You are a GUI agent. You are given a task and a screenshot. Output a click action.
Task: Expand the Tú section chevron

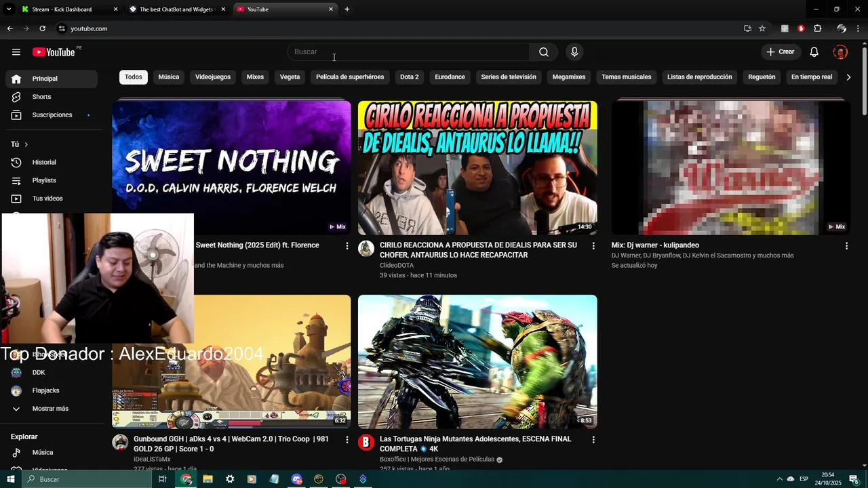(26, 144)
